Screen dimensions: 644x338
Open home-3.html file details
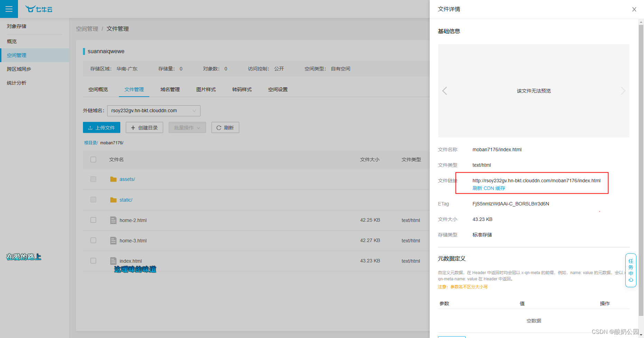(x=133, y=241)
